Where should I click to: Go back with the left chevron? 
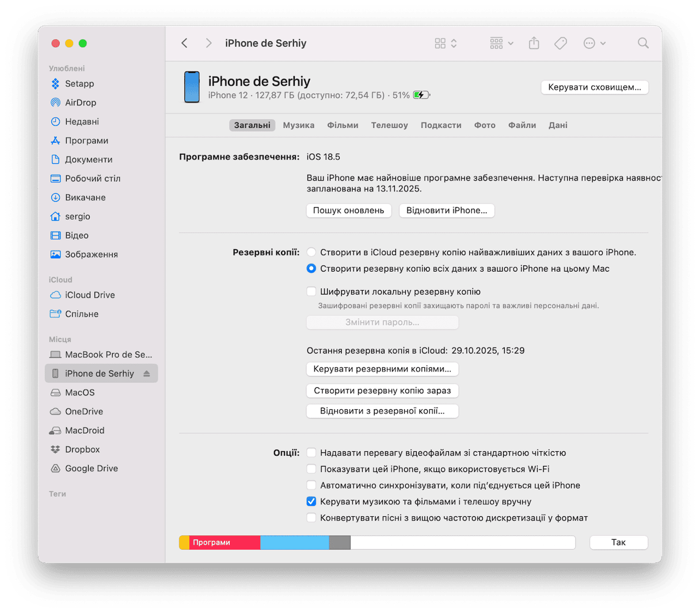[184, 43]
